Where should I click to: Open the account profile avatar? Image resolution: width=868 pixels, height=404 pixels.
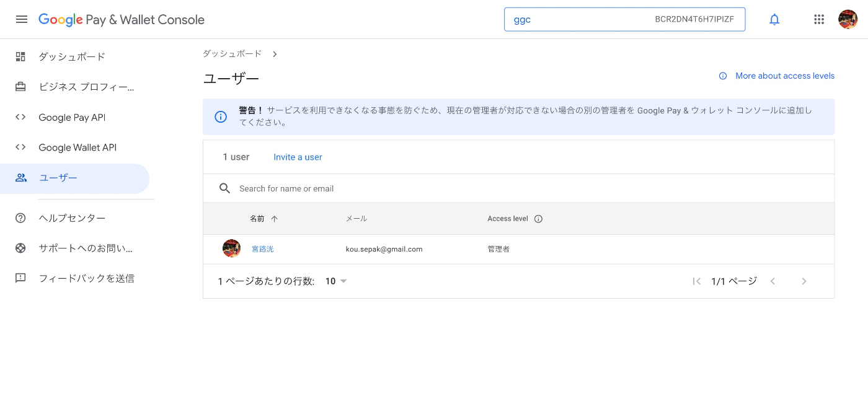[x=848, y=19]
